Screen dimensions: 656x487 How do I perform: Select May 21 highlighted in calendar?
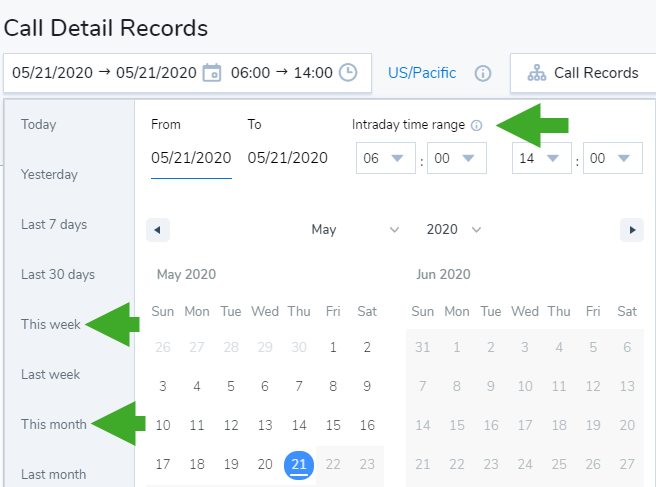click(299, 464)
